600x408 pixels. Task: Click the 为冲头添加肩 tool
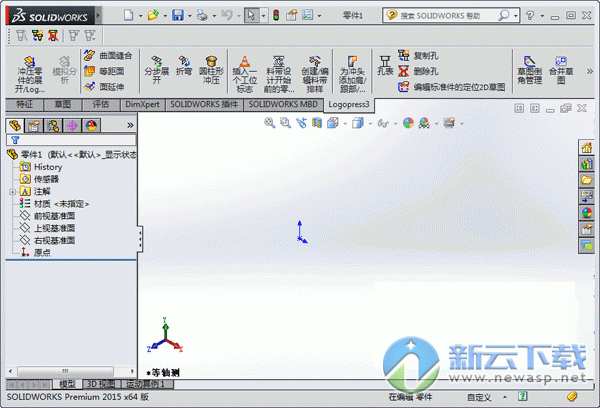pos(352,75)
